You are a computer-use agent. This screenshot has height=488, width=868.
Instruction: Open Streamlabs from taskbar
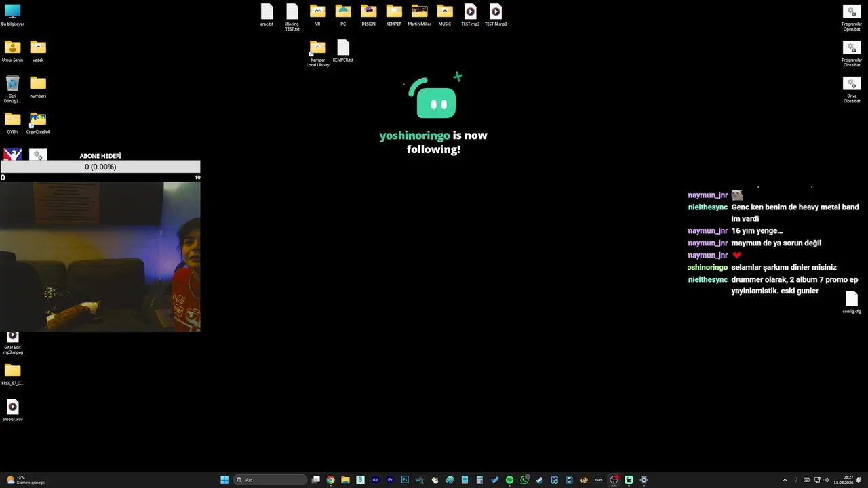[629, 480]
